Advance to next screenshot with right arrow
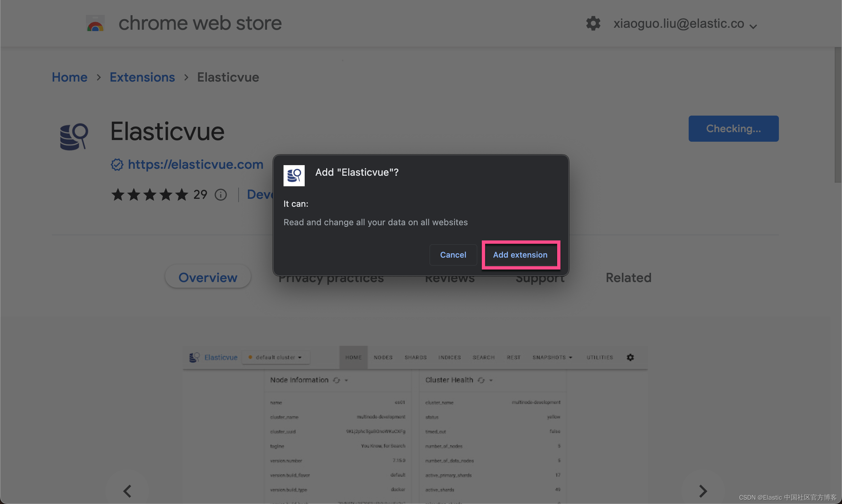This screenshot has height=504, width=842. coord(703,491)
